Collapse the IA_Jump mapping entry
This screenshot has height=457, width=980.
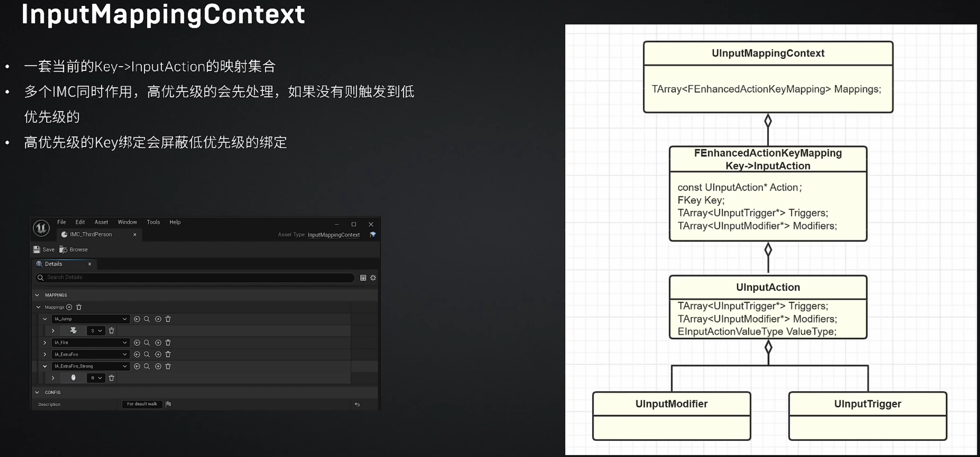[x=45, y=319]
